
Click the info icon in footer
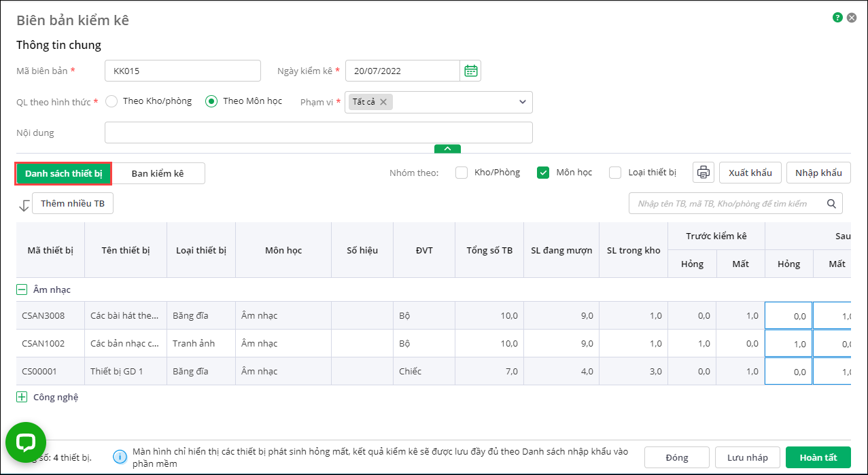coord(120,457)
